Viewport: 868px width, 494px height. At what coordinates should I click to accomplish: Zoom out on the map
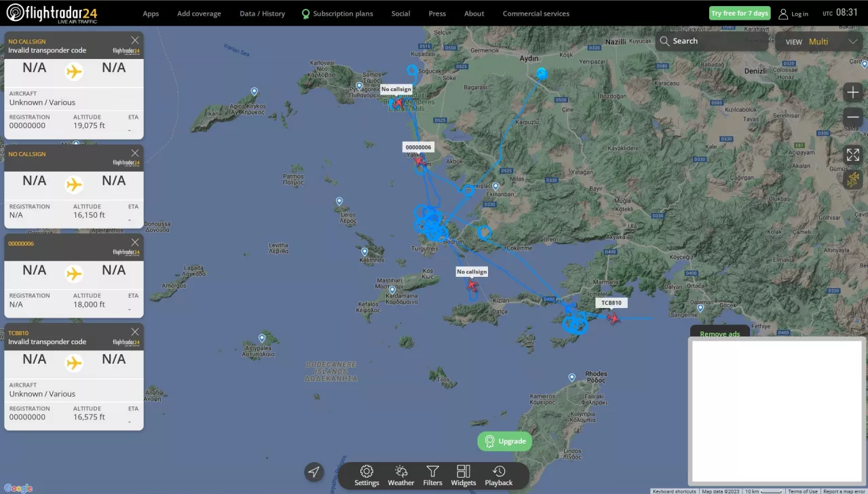(x=853, y=118)
